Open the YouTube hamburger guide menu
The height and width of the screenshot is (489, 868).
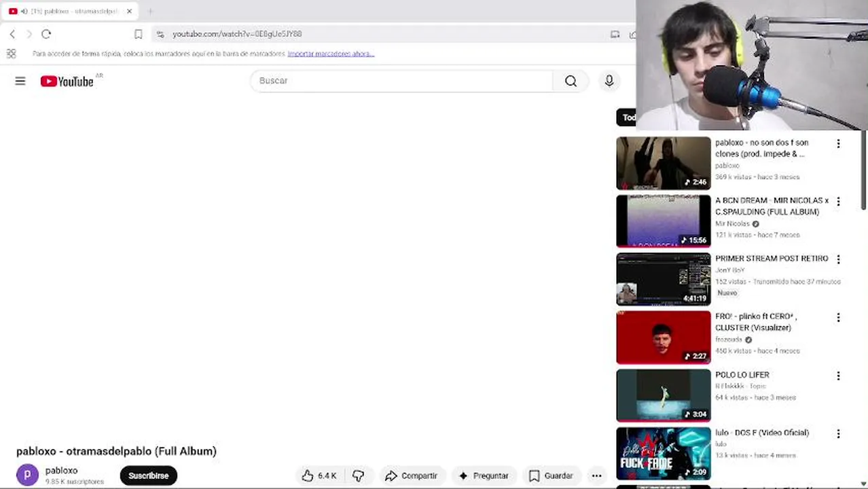pyautogui.click(x=20, y=81)
